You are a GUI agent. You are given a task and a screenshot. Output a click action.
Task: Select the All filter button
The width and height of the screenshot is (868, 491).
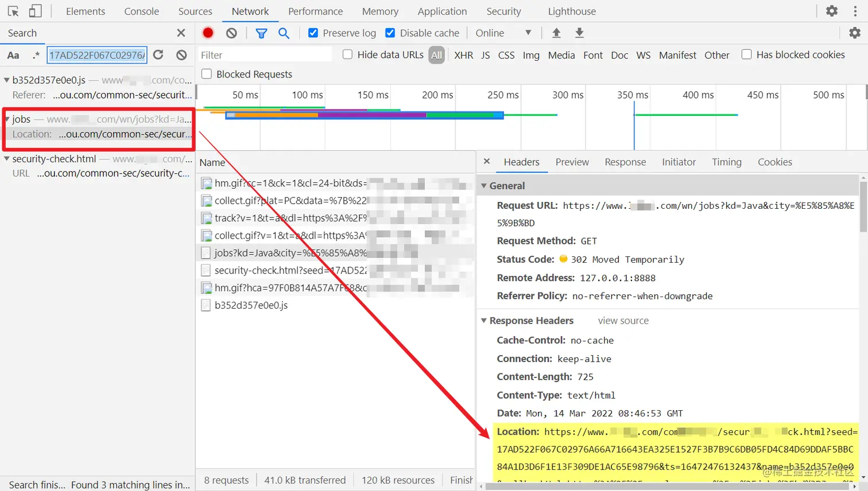(437, 55)
